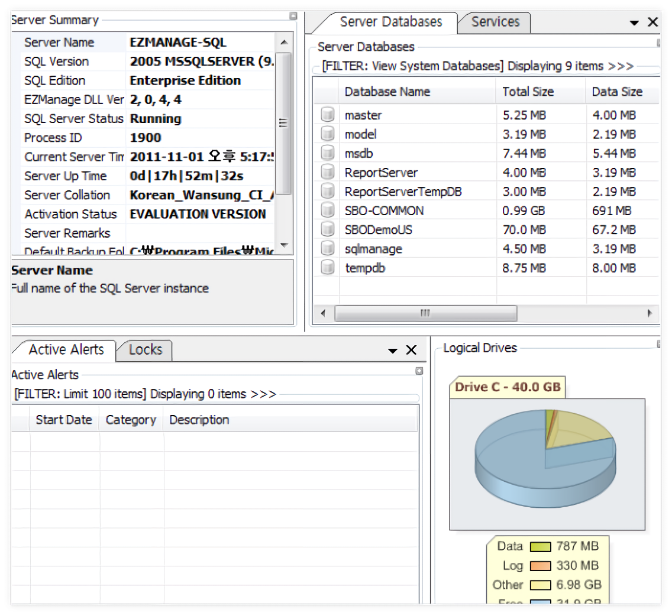Viewport: 672px width, 616px height.
Task: Click the model database icon
Action: [x=327, y=134]
